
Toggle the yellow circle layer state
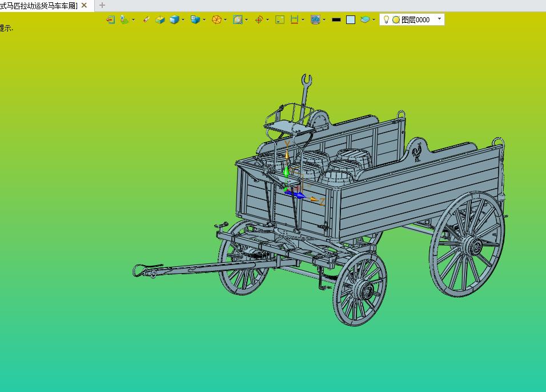[x=396, y=20]
